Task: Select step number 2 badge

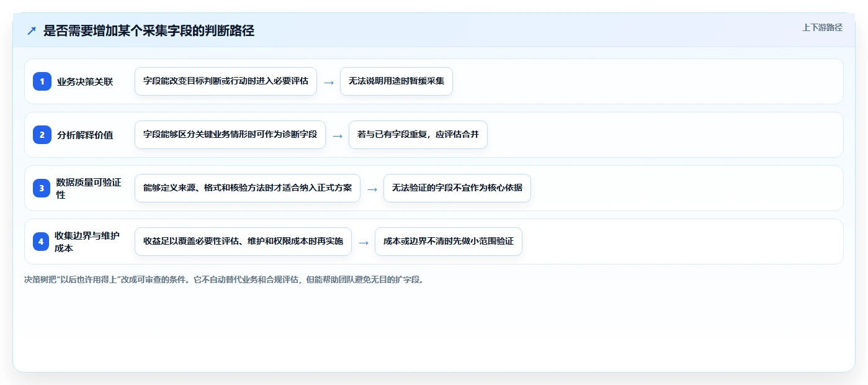Action: (42, 135)
